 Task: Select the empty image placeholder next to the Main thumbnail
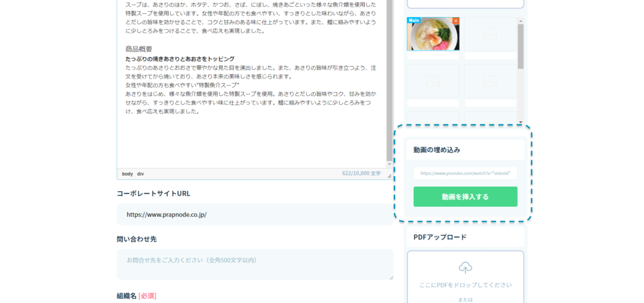point(491,33)
